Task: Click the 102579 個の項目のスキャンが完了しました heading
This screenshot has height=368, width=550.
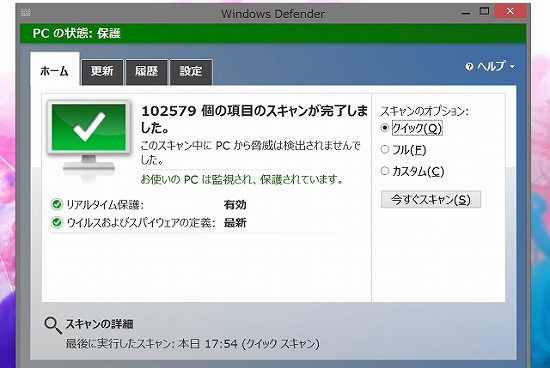Action: 254,119
